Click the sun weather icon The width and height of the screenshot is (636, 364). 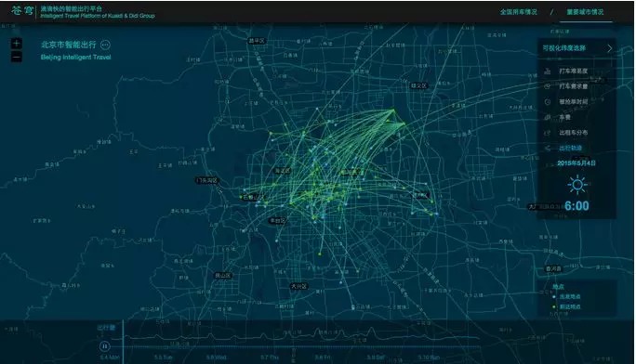[577, 185]
